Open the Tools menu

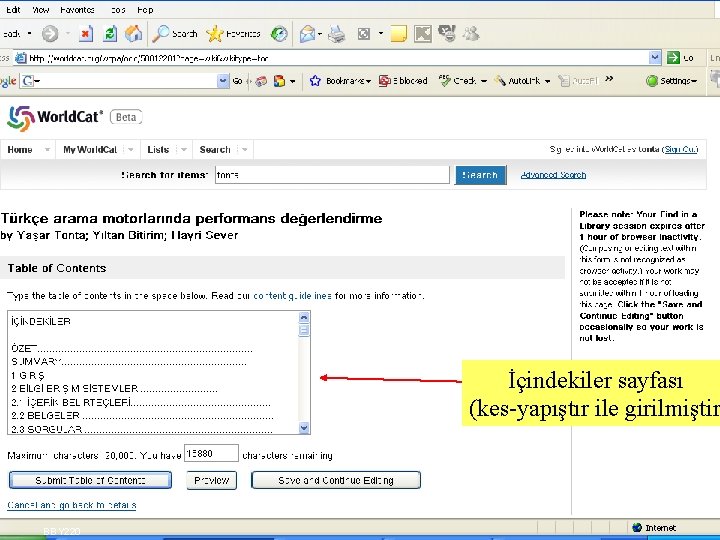pos(117,10)
